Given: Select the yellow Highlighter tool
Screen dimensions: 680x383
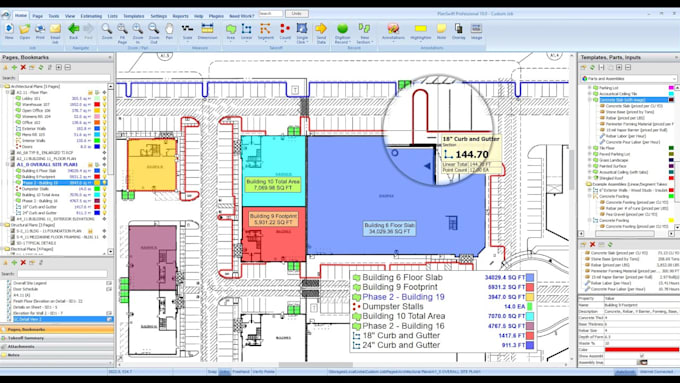Looking at the screenshot, I should click(420, 29).
